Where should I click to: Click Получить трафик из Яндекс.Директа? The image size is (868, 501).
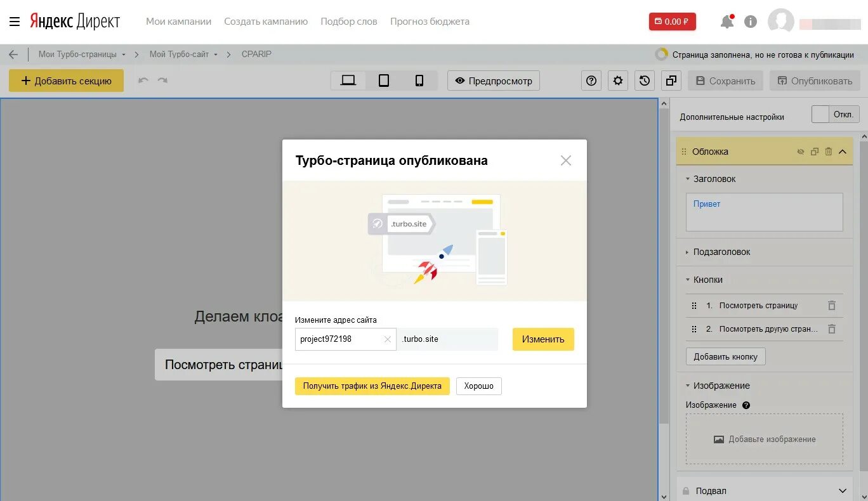click(372, 386)
